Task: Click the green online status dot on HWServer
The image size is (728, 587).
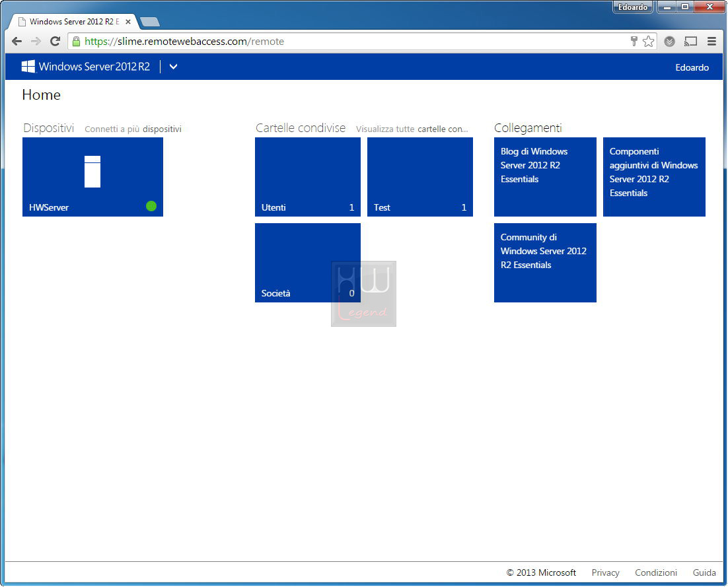Action: click(151, 206)
